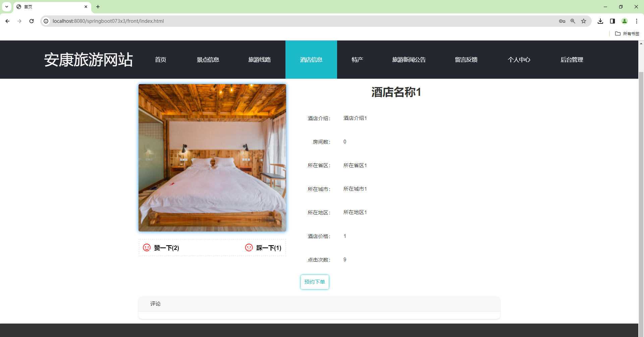Click the 所在省区1 value text
Viewport: 644px width, 337px height.
[x=355, y=165]
